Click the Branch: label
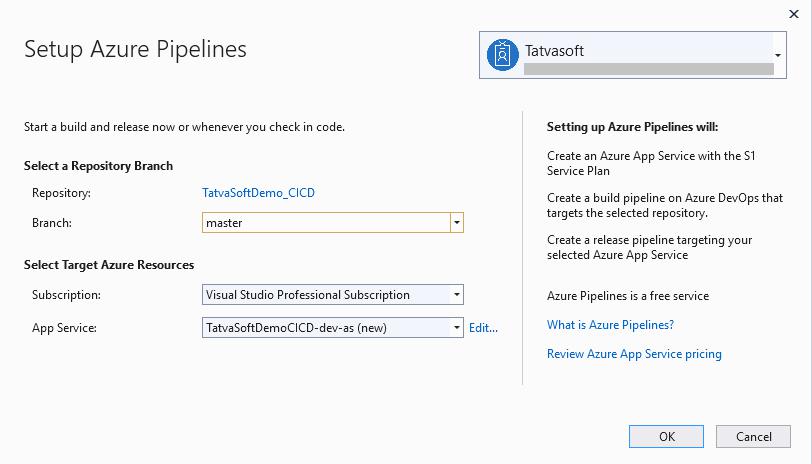812x464 pixels. click(52, 223)
